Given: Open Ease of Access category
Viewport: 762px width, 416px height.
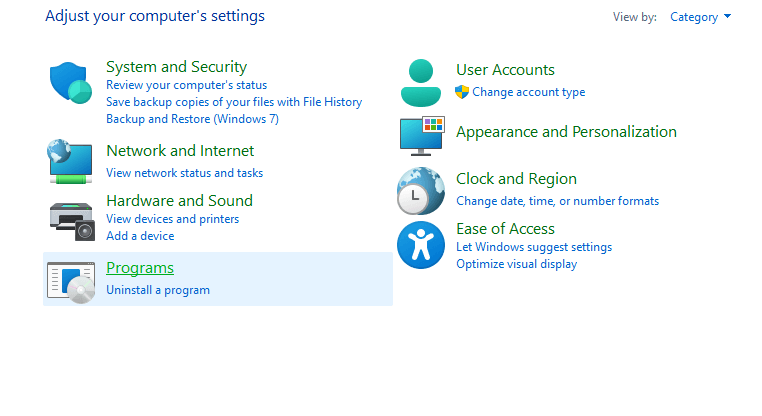Looking at the screenshot, I should 505,229.
